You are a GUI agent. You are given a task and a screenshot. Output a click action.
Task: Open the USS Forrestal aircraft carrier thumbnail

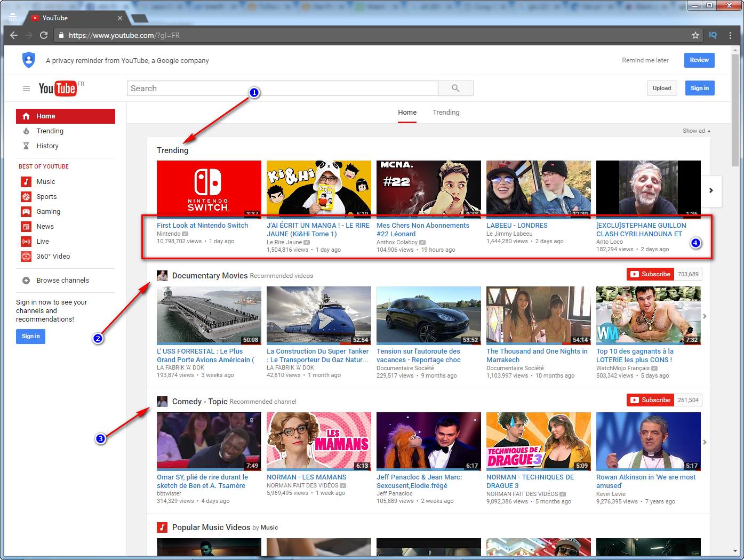point(209,315)
